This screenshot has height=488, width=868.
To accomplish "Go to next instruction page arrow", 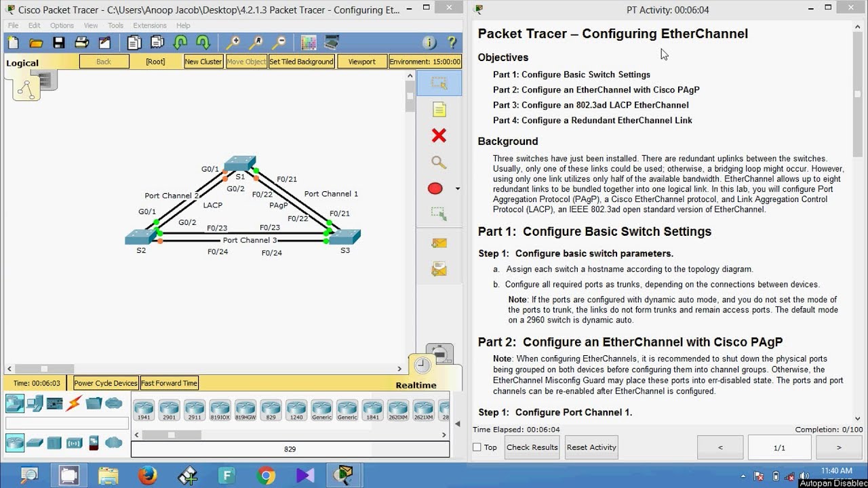I will 839,447.
